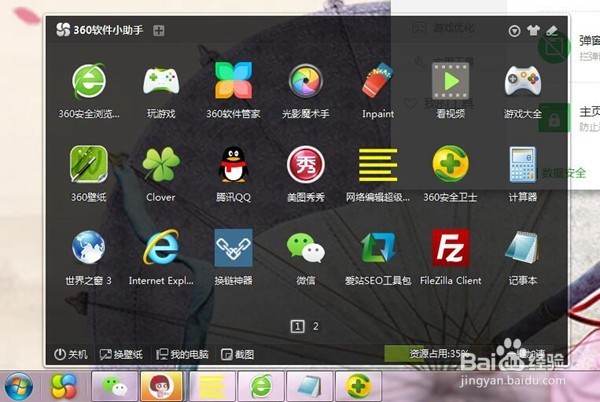
Task: Open 360安全浏览器 app icon
Action: pos(88,81)
